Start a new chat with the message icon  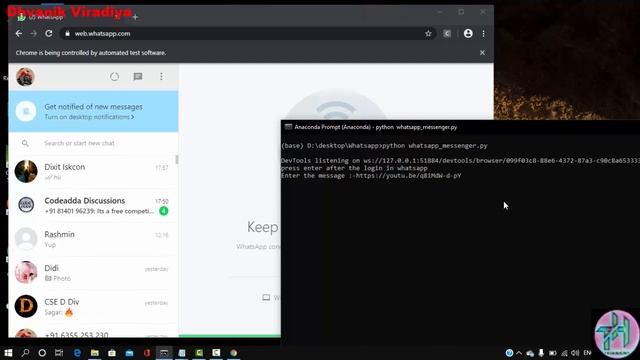click(x=138, y=76)
